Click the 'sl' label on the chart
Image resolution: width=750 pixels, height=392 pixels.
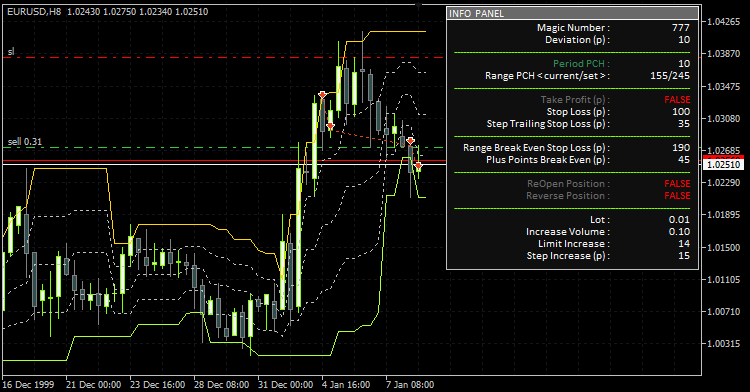[x=11, y=52]
